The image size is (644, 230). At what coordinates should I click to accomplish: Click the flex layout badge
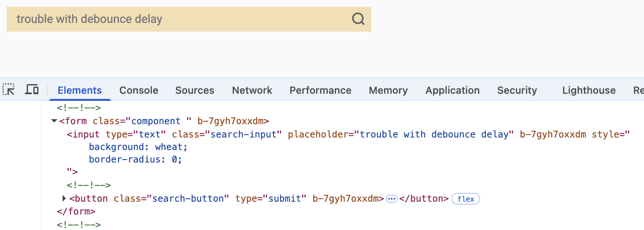pos(465,199)
